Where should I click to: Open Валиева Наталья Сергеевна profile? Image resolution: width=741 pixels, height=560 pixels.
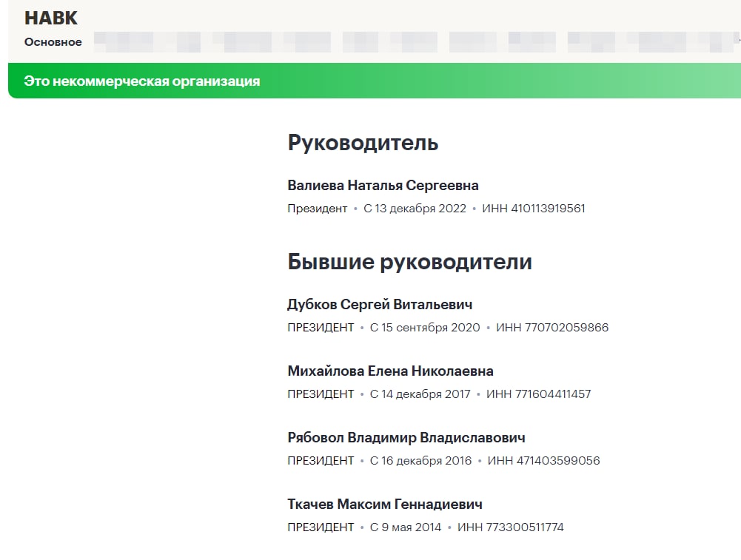coord(383,186)
